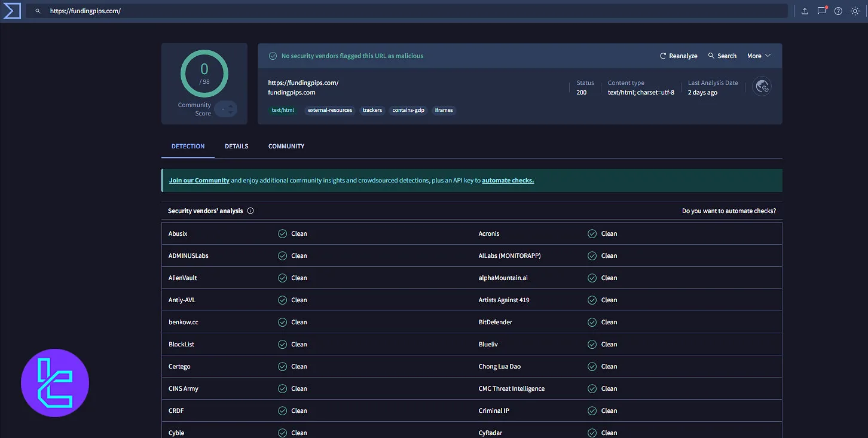The image size is (868, 438).
Task: Open the More dropdown menu
Action: click(758, 56)
